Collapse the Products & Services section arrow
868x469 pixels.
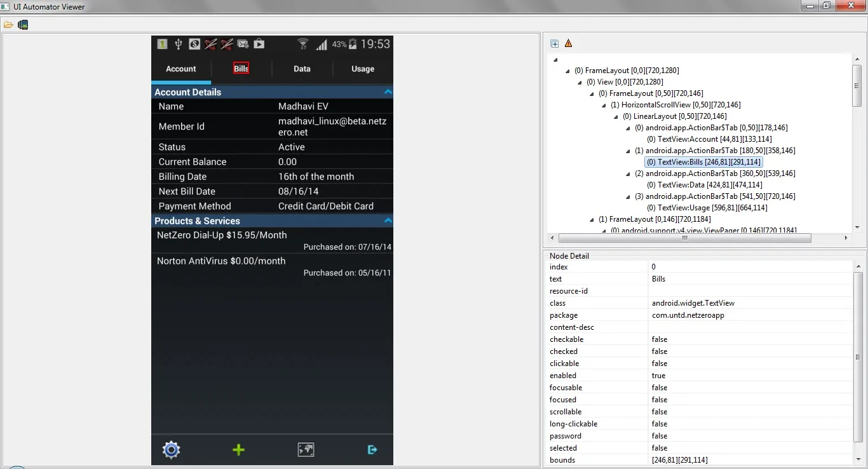click(388, 221)
